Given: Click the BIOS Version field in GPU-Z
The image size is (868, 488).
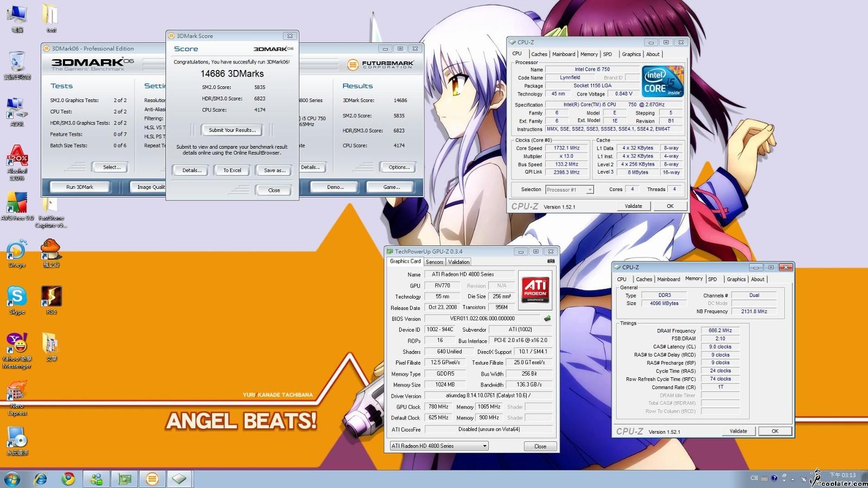Looking at the screenshot, I should tap(482, 319).
